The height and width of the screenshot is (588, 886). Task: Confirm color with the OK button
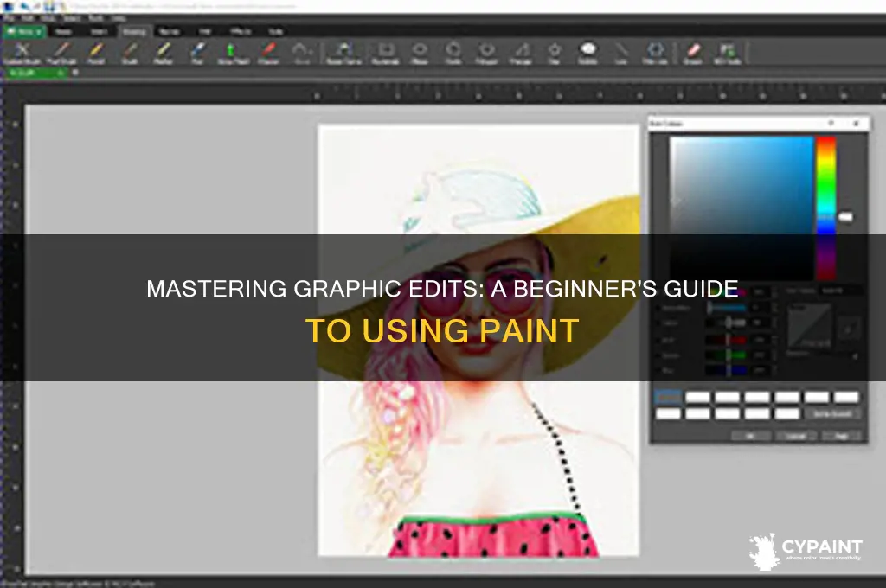(751, 436)
